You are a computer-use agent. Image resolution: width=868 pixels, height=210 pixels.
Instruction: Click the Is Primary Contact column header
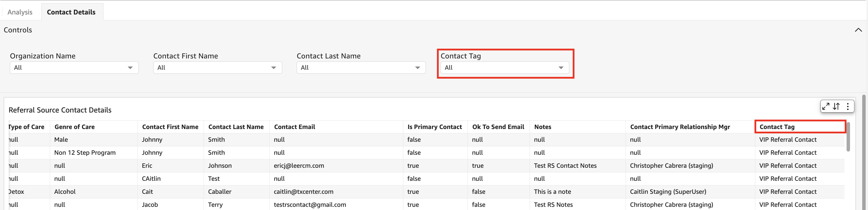(x=434, y=127)
